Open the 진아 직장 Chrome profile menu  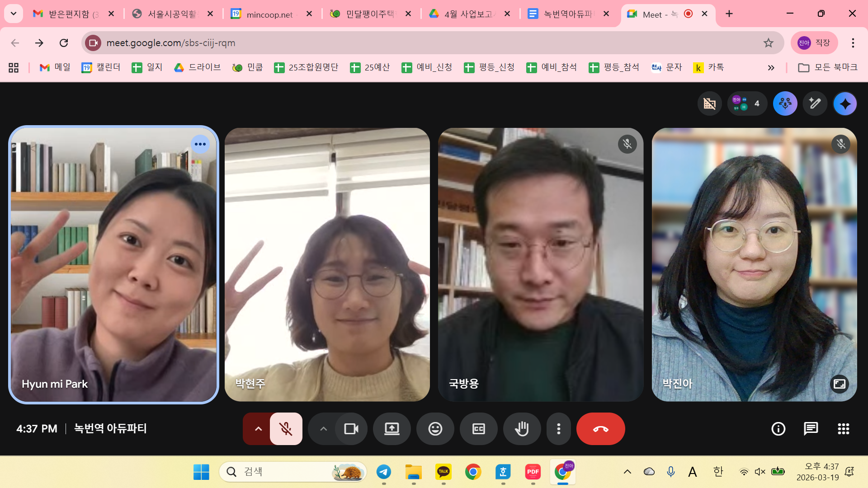point(814,43)
